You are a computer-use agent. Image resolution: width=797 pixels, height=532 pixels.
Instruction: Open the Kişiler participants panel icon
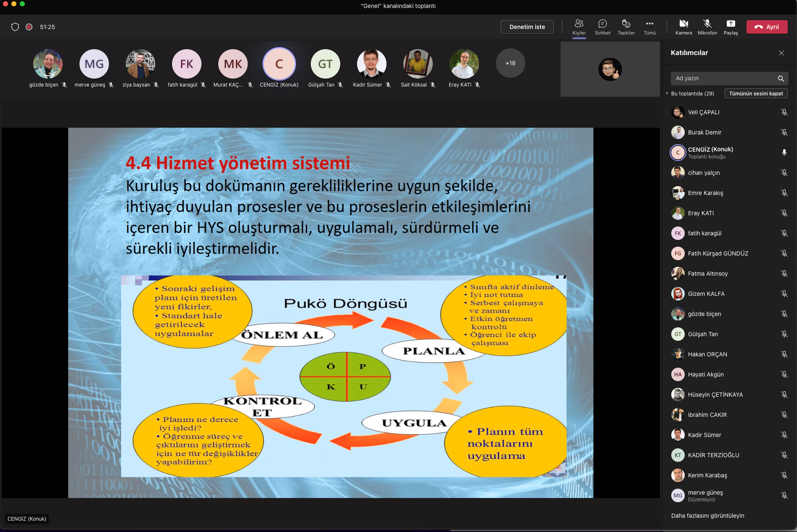click(x=579, y=24)
